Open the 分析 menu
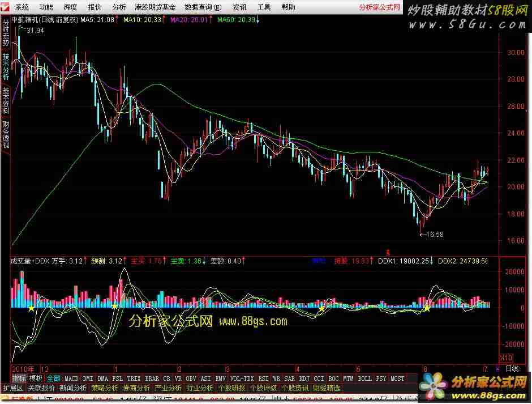Screen dimensions: 532x404 (119, 7)
